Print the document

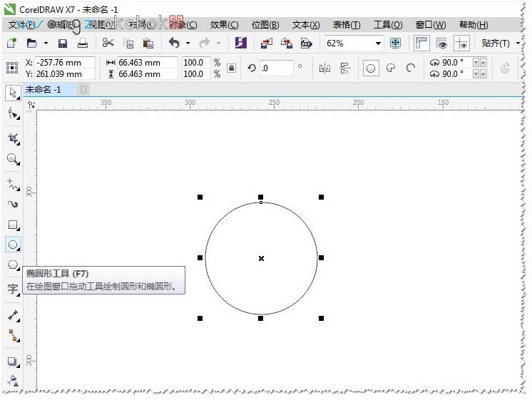click(x=83, y=43)
